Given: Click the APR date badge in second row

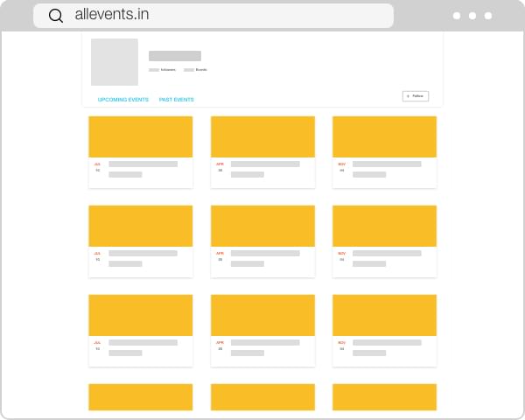Looking at the screenshot, I should click(x=220, y=256).
